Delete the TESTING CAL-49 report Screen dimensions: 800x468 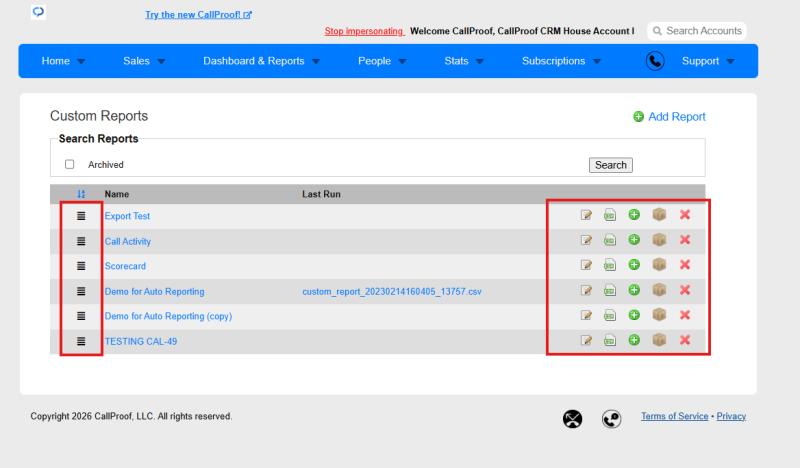click(685, 340)
